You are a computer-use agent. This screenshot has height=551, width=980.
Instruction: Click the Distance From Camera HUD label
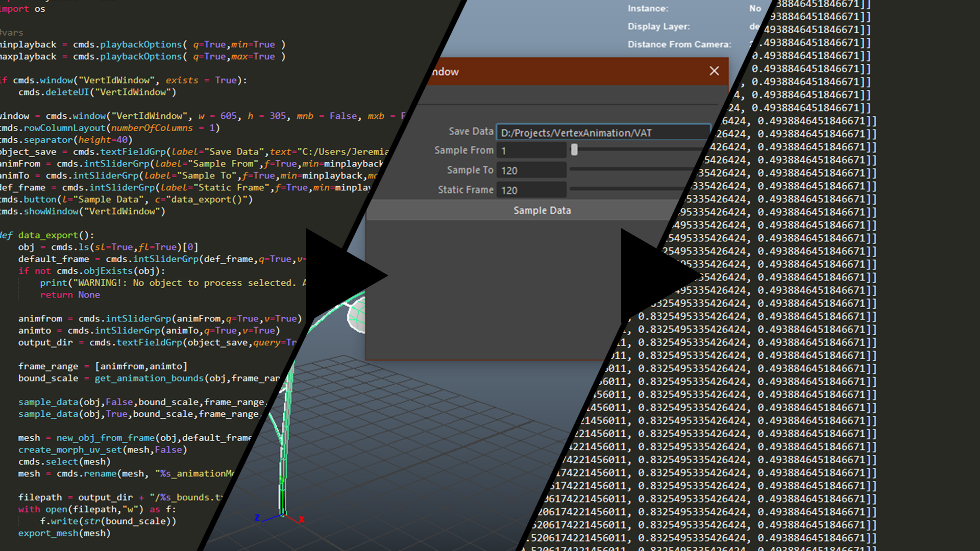(x=679, y=44)
